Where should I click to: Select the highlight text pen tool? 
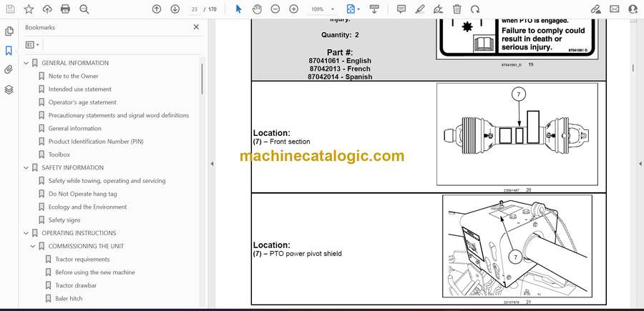coord(420,9)
